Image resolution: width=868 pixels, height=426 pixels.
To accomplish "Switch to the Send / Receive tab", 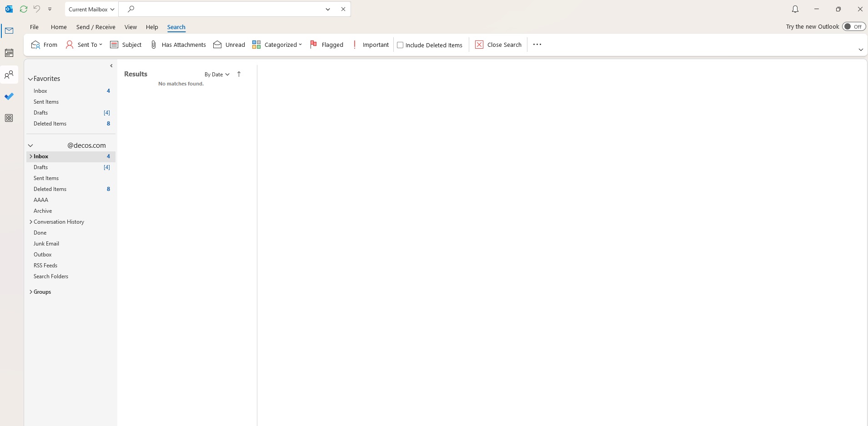I will (95, 27).
